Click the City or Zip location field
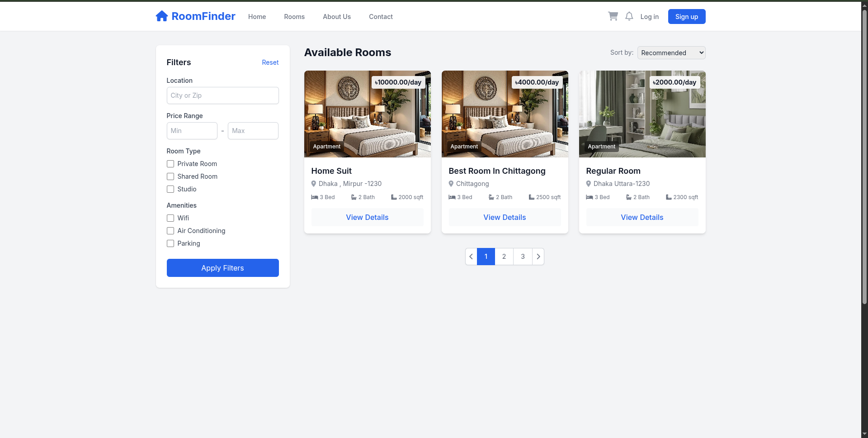Viewport: 868px width, 438px height. tap(222, 95)
